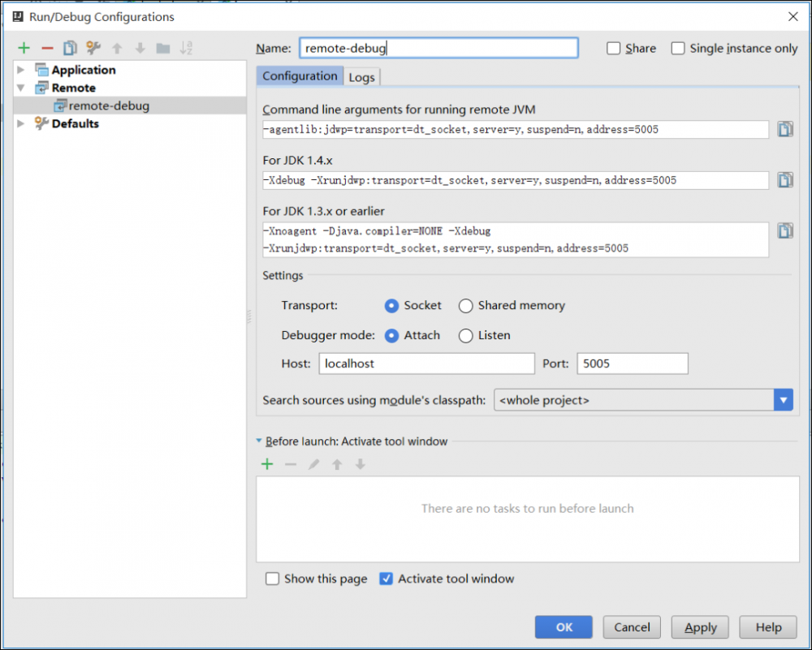Collapse the Remote configuration group
Viewport: 812px width, 650px height.
[19, 88]
